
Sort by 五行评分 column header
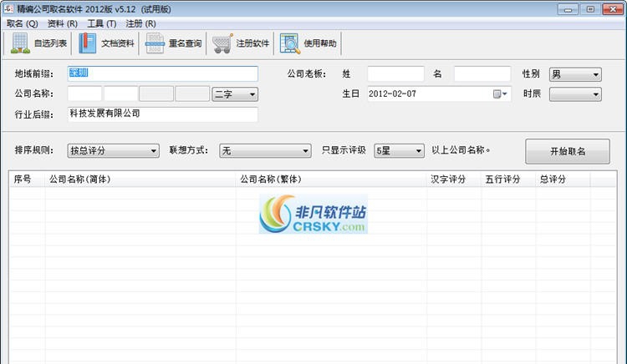coord(508,179)
